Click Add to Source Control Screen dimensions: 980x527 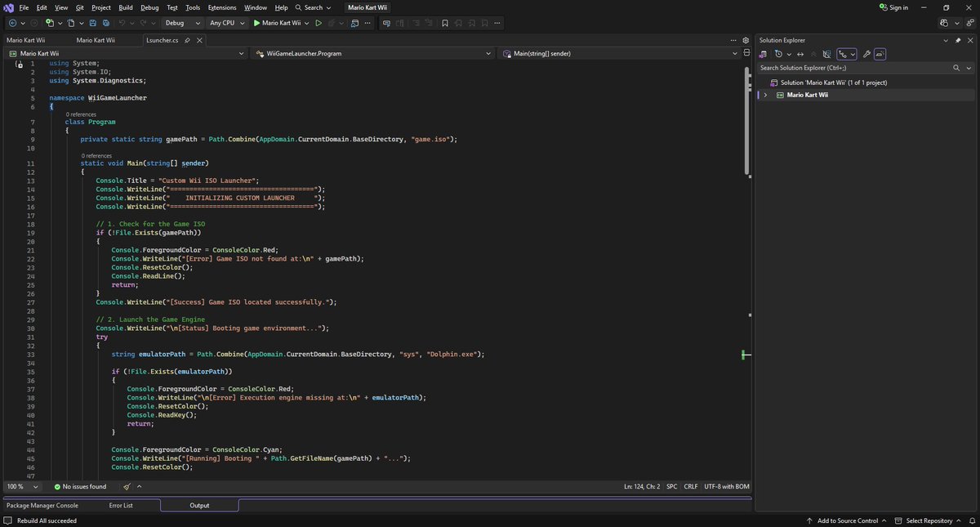[x=847, y=520]
